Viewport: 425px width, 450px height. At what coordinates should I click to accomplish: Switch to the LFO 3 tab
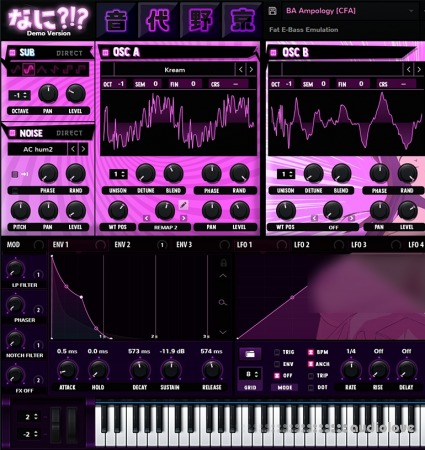point(359,245)
